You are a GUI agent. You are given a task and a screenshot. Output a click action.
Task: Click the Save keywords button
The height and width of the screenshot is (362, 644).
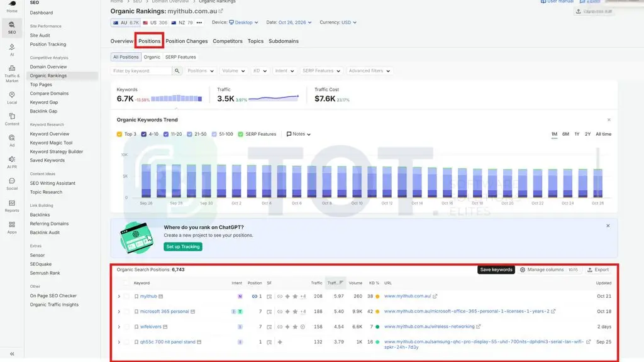[x=496, y=270]
